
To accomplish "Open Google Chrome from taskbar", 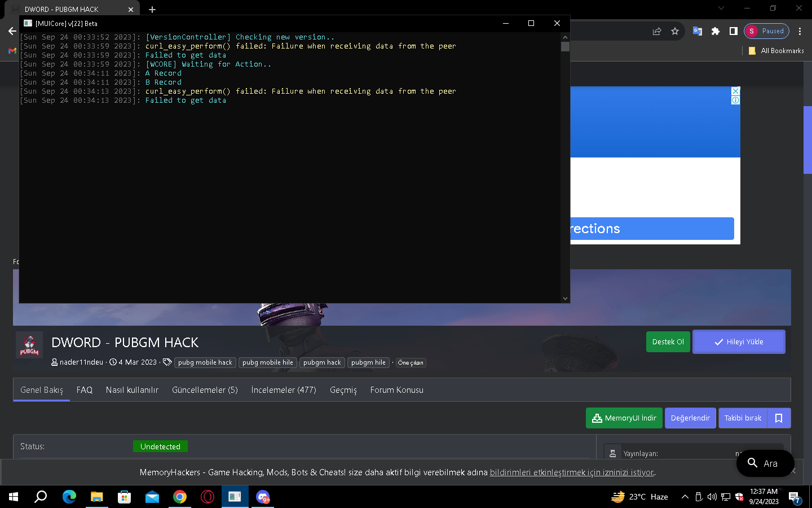I will tap(180, 497).
